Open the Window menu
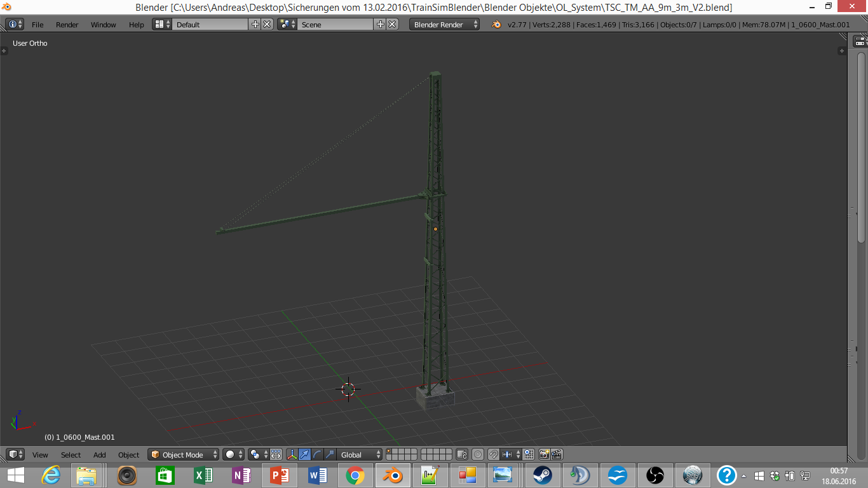 104,25
